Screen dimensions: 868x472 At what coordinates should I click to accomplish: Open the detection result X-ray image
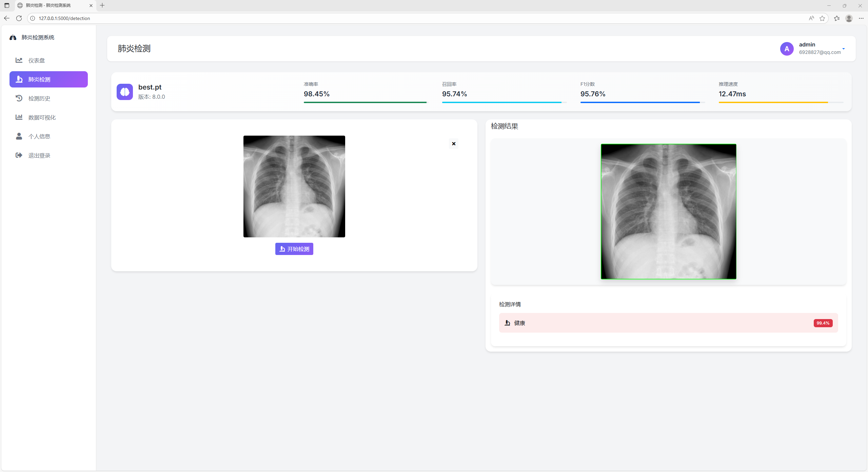[x=668, y=212]
